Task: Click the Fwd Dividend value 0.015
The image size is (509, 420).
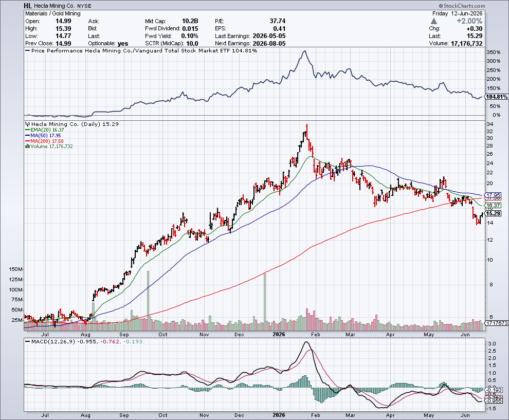Action: coord(190,29)
